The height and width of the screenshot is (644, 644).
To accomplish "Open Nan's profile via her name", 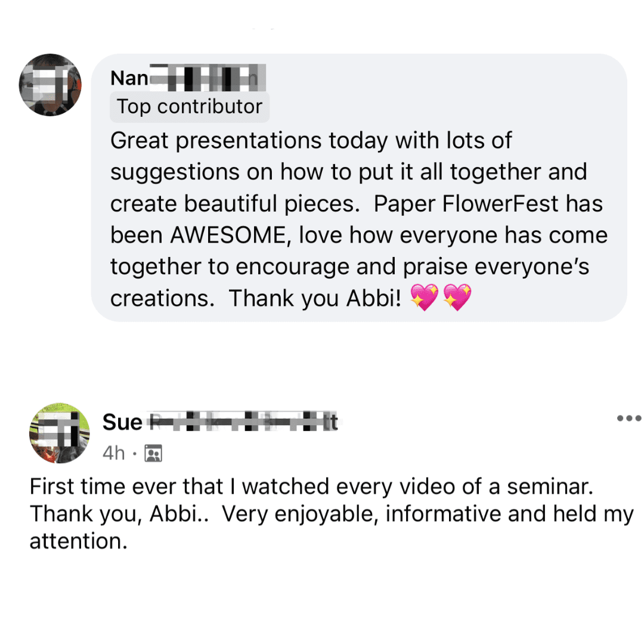I will [x=185, y=78].
